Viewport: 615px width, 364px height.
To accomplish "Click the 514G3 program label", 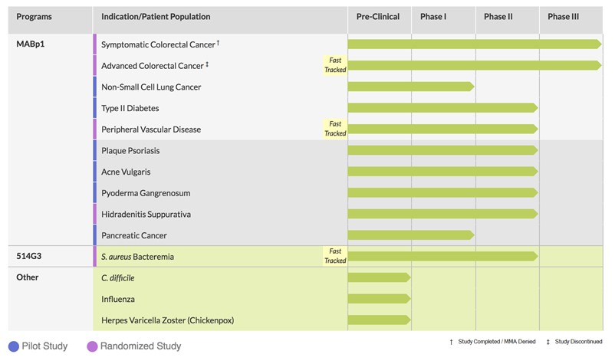I will pyautogui.click(x=29, y=256).
